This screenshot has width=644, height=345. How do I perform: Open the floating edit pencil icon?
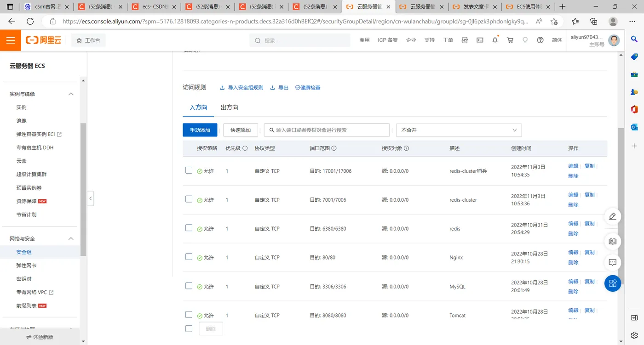[613, 216]
